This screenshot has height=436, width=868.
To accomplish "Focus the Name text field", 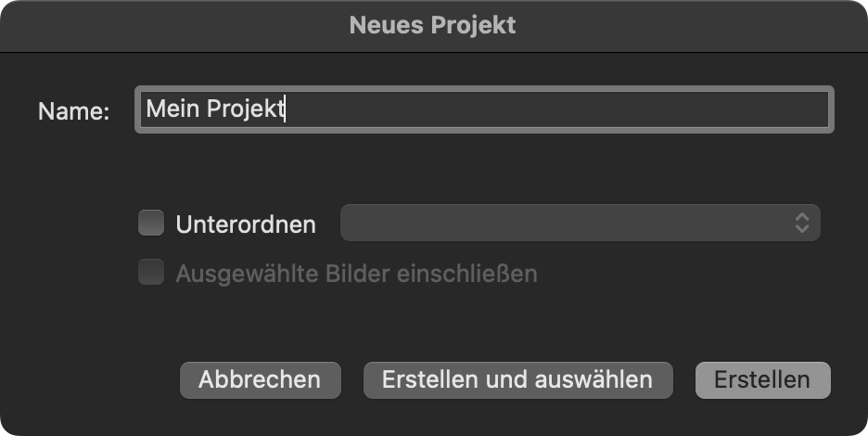I will click(x=484, y=109).
